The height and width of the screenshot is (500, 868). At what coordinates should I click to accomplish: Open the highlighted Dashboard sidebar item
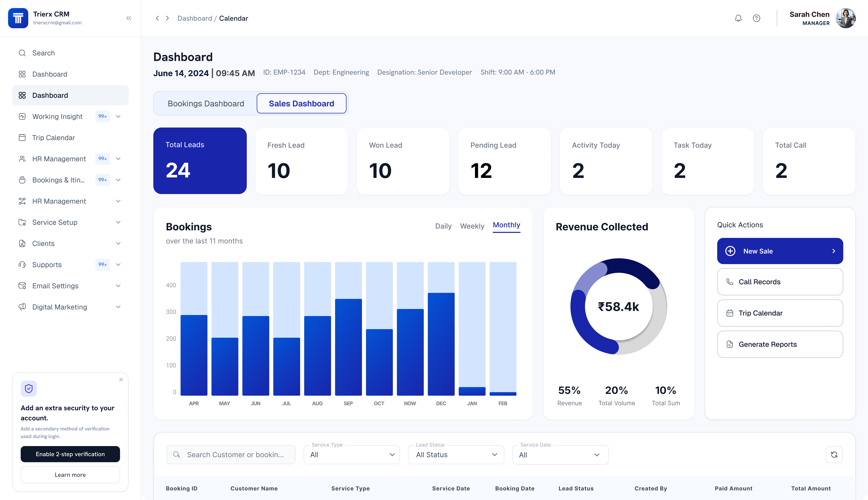(70, 95)
